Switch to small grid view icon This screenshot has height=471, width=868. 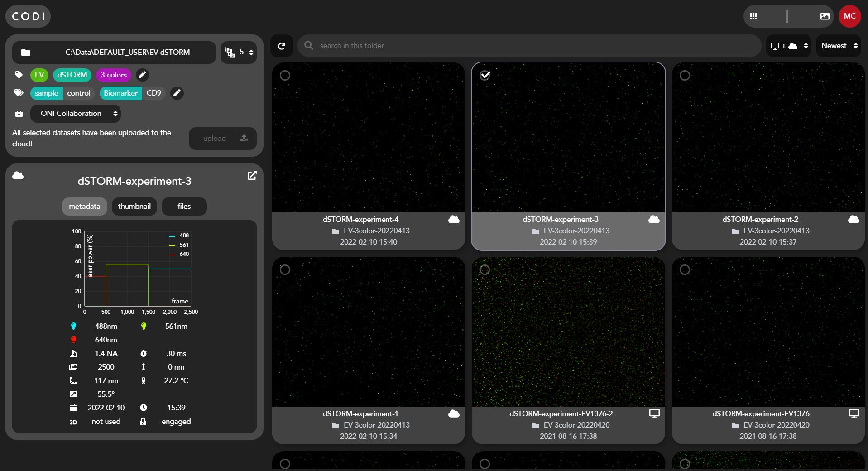(x=753, y=16)
